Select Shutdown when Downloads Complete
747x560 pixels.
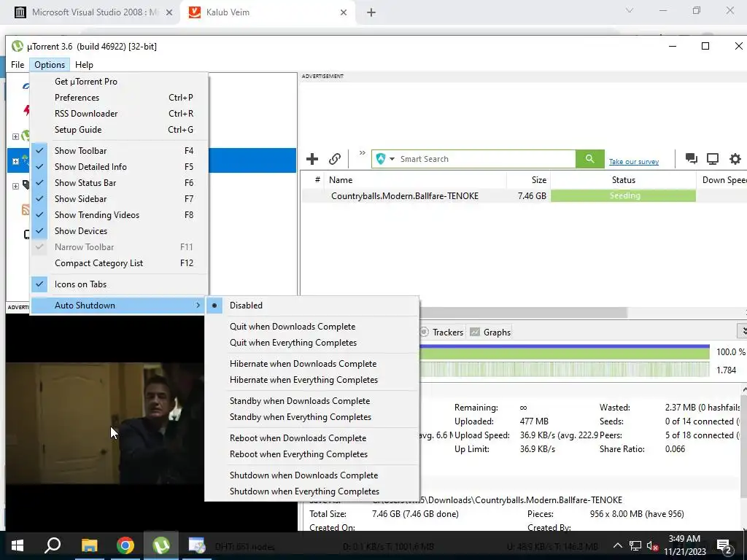click(312, 475)
